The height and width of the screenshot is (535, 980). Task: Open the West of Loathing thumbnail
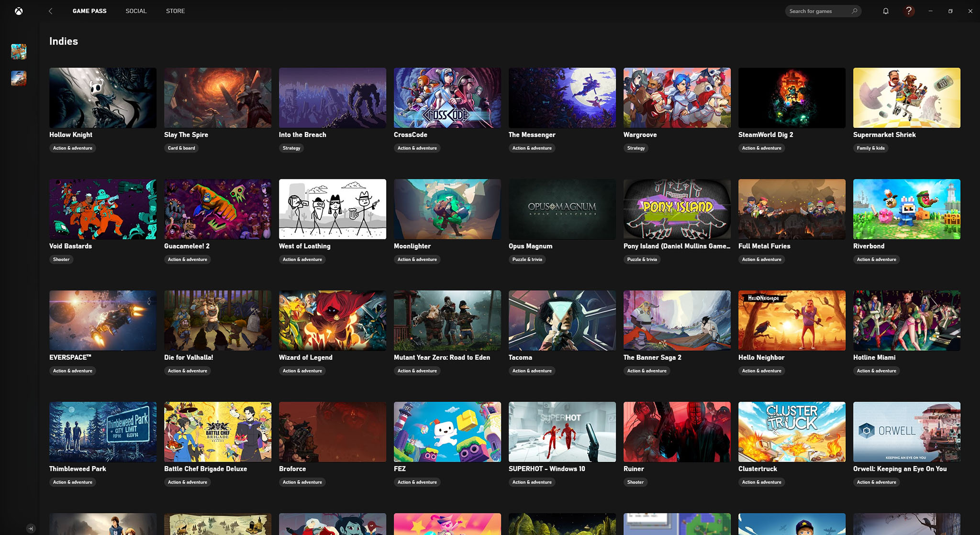coord(333,209)
